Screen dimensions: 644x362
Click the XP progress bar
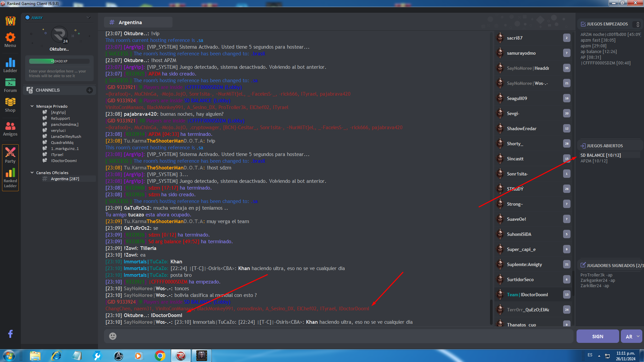(59, 61)
